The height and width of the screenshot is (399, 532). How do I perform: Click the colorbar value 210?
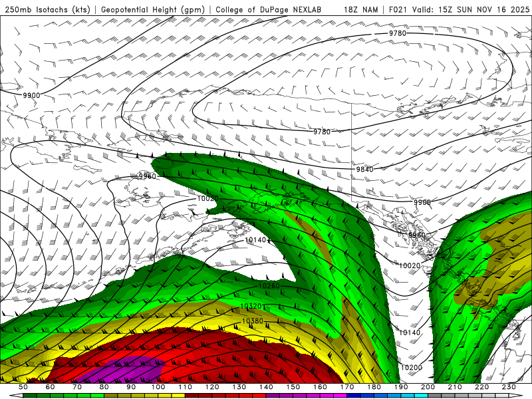[456, 387]
